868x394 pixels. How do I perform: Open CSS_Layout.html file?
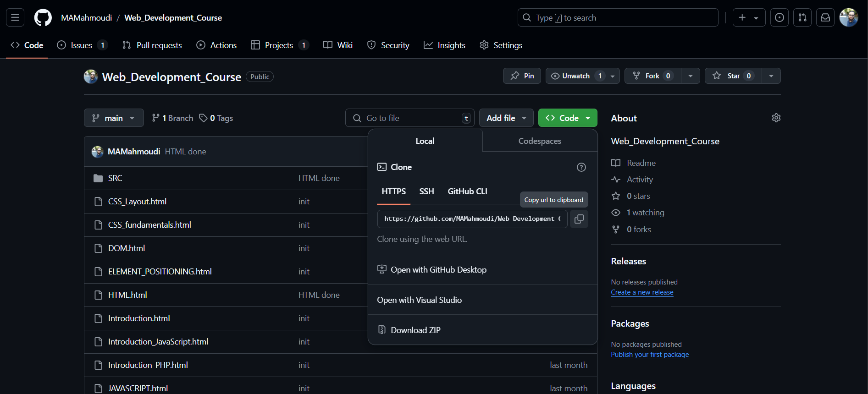point(137,202)
